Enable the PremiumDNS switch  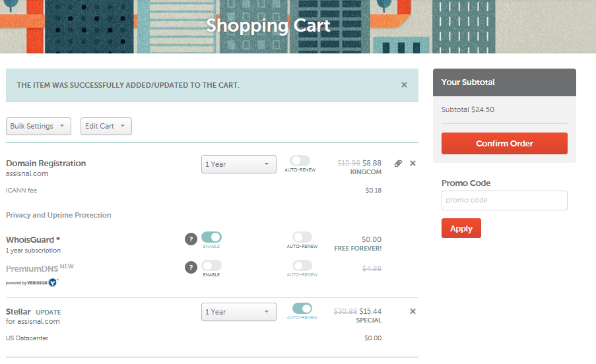tap(211, 265)
